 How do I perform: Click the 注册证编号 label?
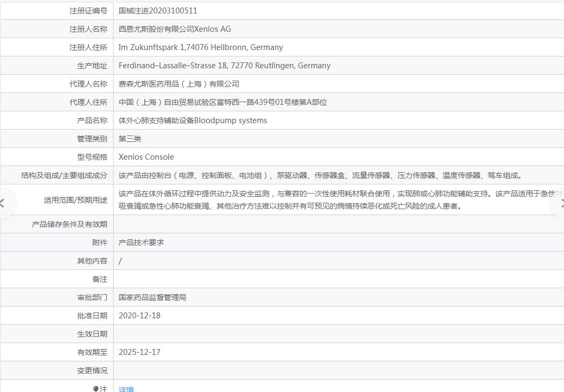pyautogui.click(x=88, y=11)
